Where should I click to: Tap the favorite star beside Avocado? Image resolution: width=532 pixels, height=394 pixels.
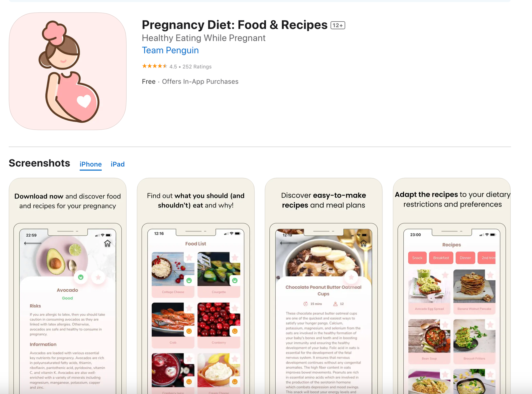point(98,277)
